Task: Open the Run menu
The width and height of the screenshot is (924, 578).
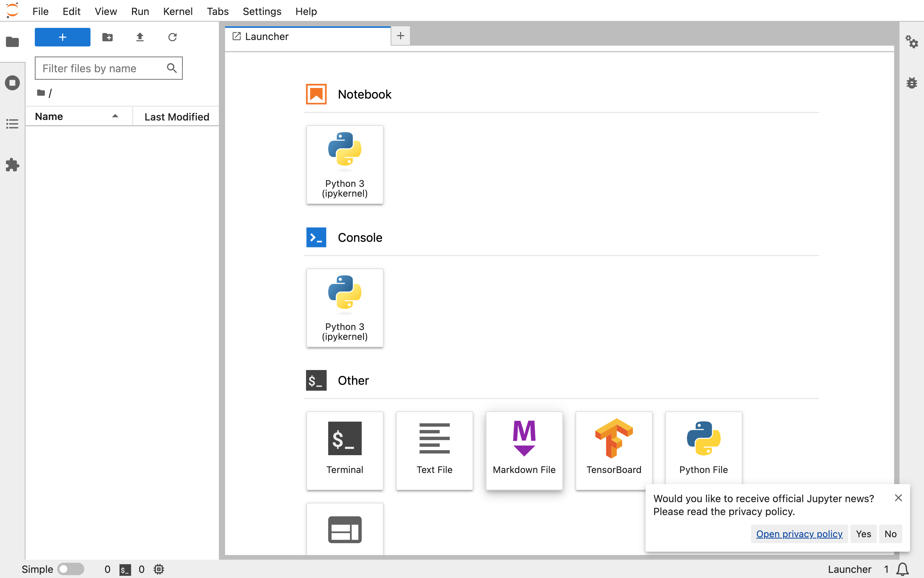Action: [x=140, y=11]
